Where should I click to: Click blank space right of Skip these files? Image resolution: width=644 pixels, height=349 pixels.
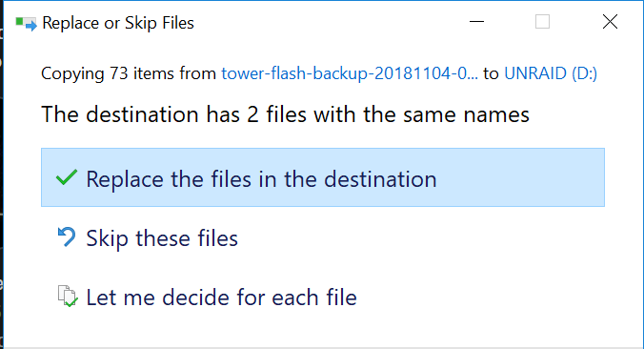419,238
